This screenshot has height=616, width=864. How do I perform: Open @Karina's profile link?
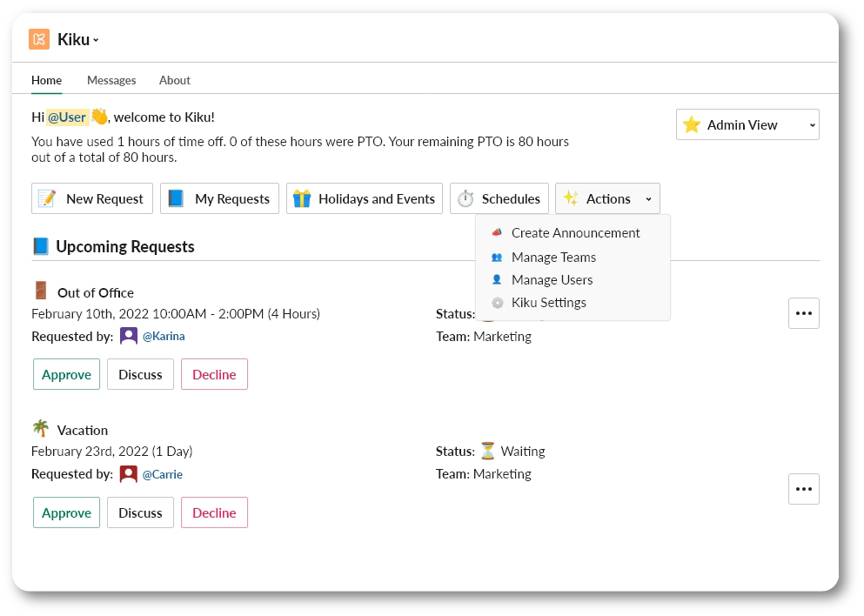[164, 336]
